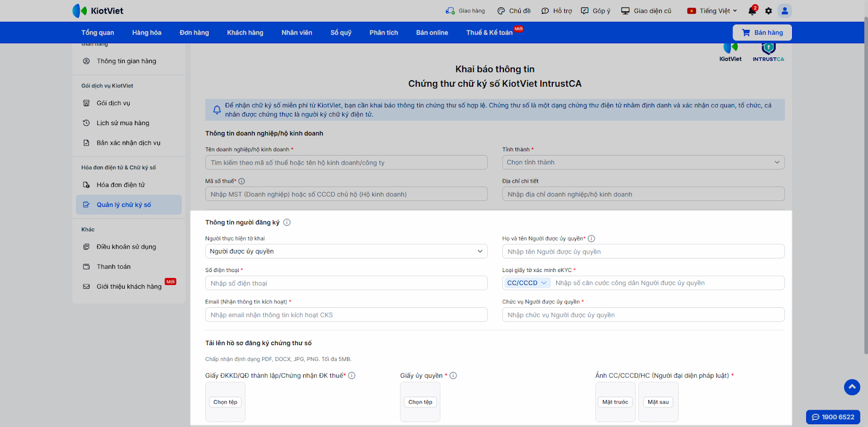Click info icon beside Giấy ủy quyền
Image resolution: width=868 pixels, height=427 pixels.
(453, 376)
